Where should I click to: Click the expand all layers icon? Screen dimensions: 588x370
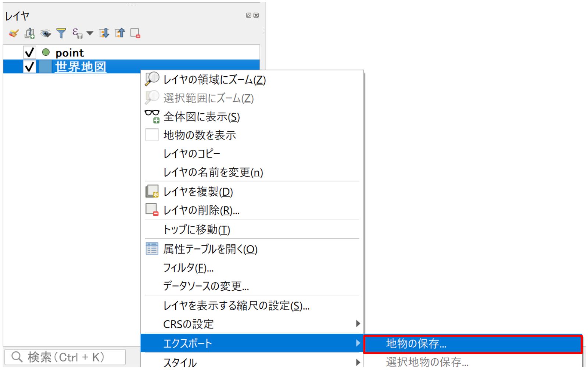[x=104, y=33]
